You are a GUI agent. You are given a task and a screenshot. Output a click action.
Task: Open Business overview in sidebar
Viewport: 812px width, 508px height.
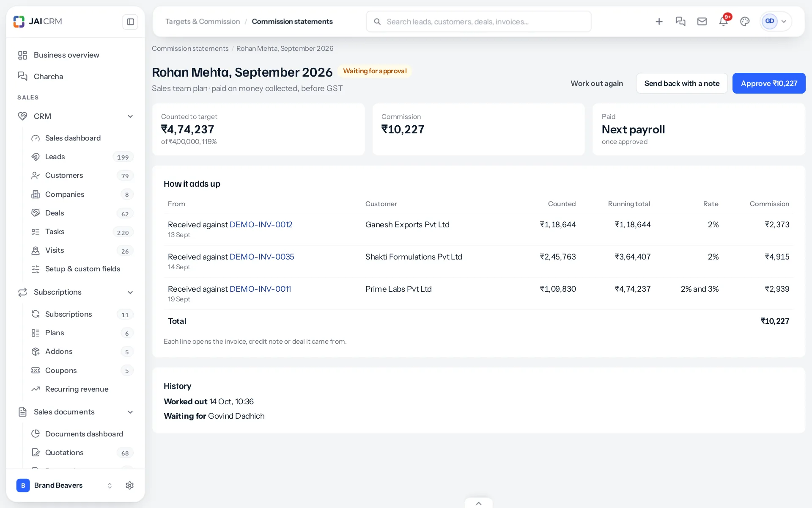pyautogui.click(x=75, y=55)
